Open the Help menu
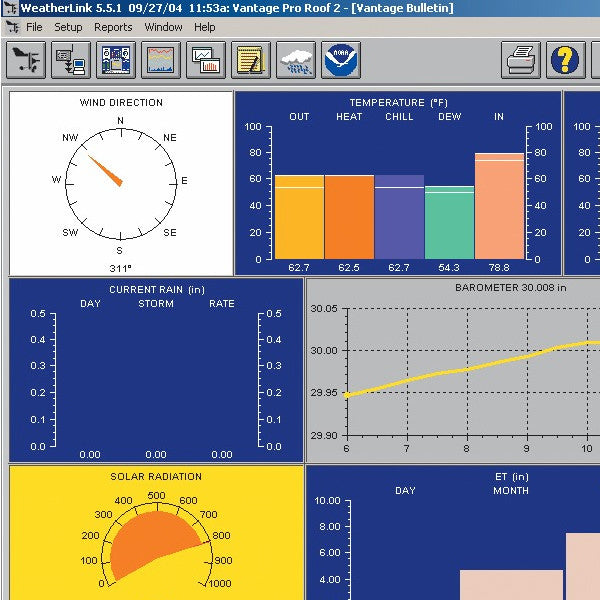Screen dimensions: 600x600 [205, 27]
